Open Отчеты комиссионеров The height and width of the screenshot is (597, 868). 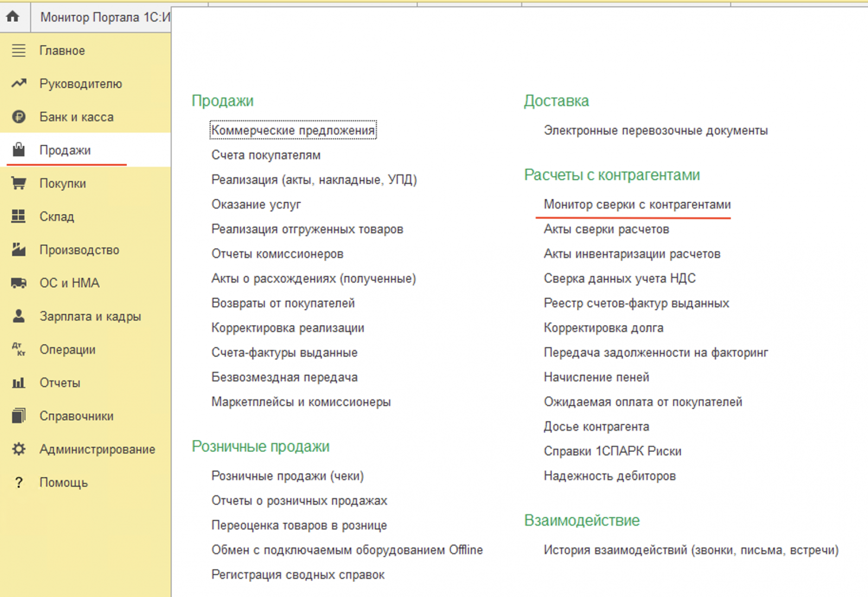277,254
